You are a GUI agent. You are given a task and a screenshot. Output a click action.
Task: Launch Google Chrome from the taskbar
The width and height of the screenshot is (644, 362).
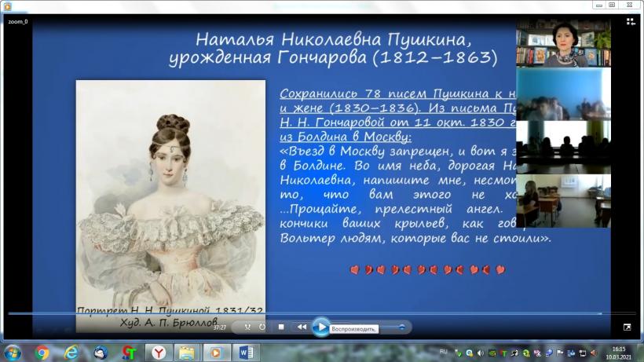pyautogui.click(x=42, y=353)
